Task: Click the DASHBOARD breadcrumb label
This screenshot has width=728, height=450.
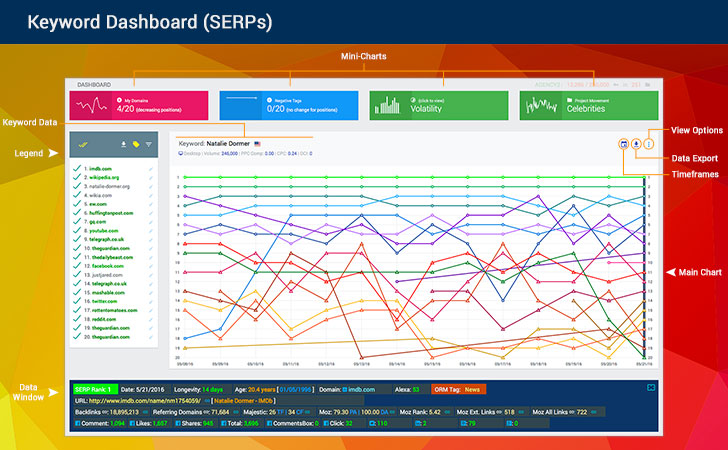Action: (x=94, y=85)
